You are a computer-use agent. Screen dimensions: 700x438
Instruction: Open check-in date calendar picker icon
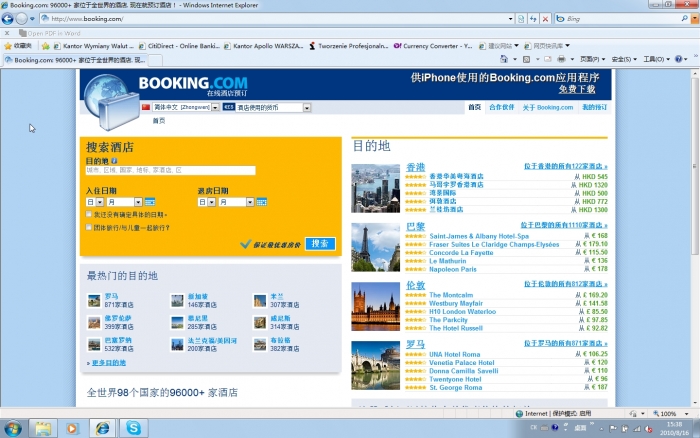pos(149,202)
